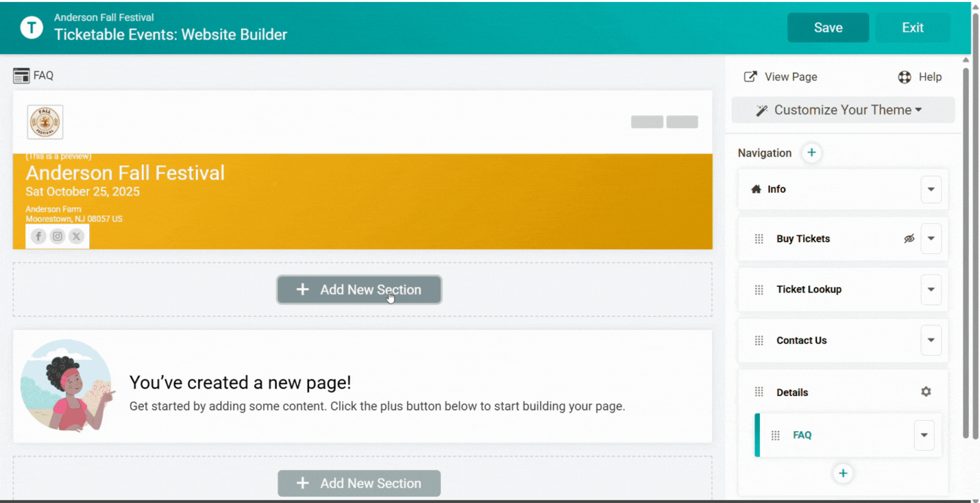Viewport: 980px width, 503px height.
Task: Expand the Info page dropdown arrow
Action: 931,189
